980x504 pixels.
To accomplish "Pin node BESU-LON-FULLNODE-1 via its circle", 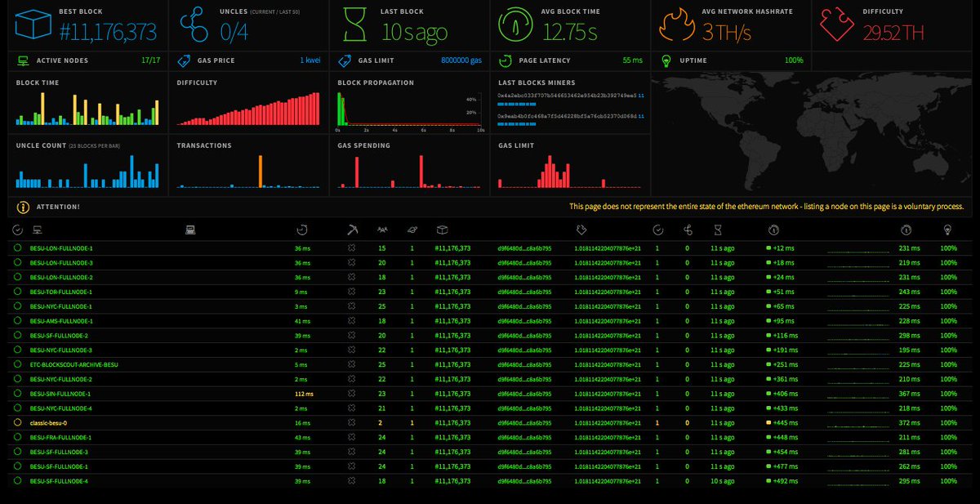I will pyautogui.click(x=17, y=248).
